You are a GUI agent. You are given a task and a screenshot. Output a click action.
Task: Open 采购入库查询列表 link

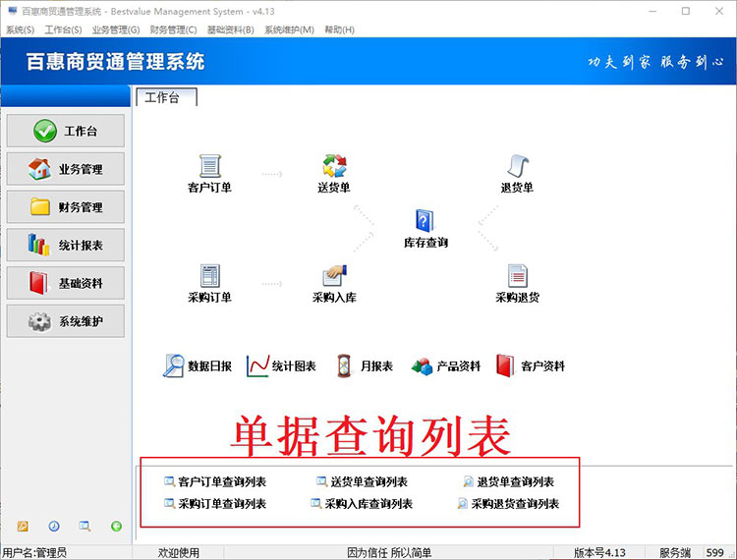pyautogui.click(x=362, y=504)
